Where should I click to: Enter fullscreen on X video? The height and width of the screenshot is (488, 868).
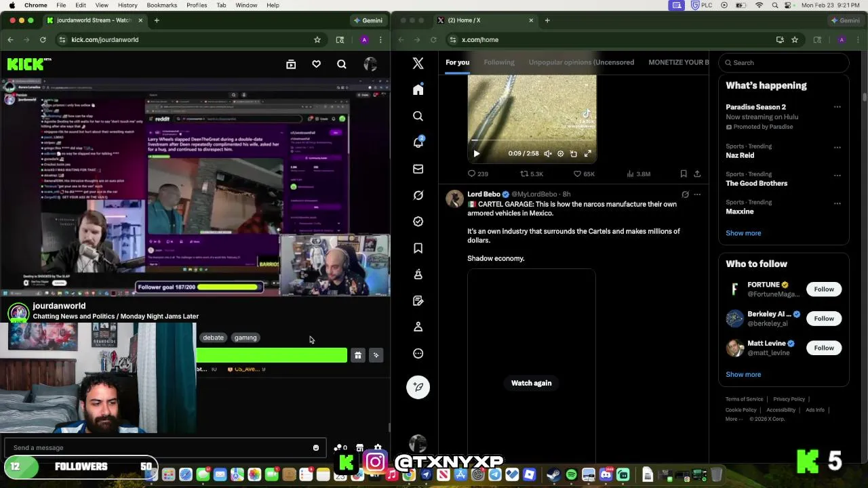pos(588,154)
